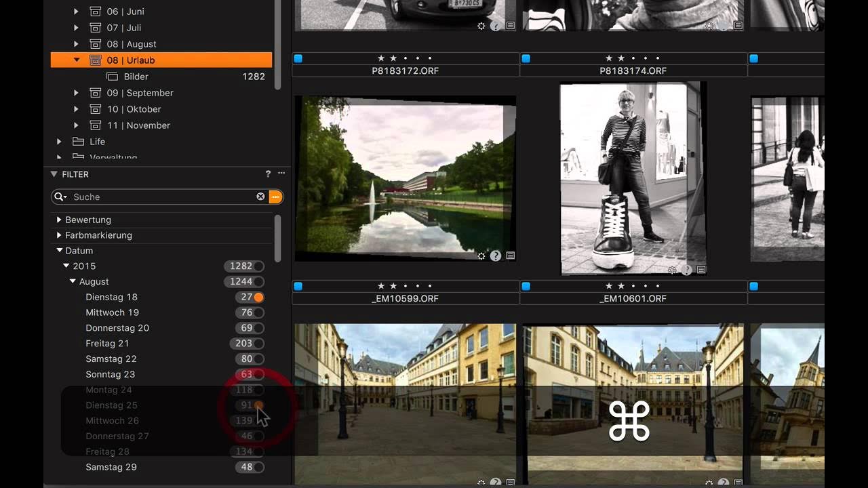Click question mark badge on _EM10599.ORF thumbnail
Screen dimensions: 868x488
pos(496,256)
